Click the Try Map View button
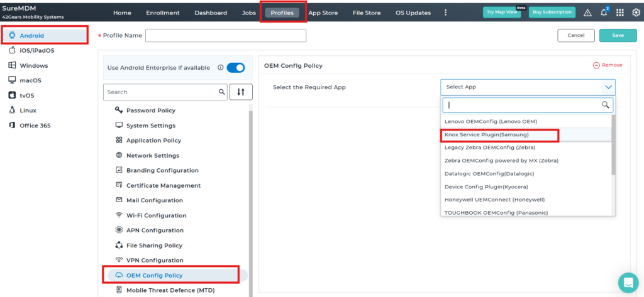The image size is (644, 297). point(502,13)
